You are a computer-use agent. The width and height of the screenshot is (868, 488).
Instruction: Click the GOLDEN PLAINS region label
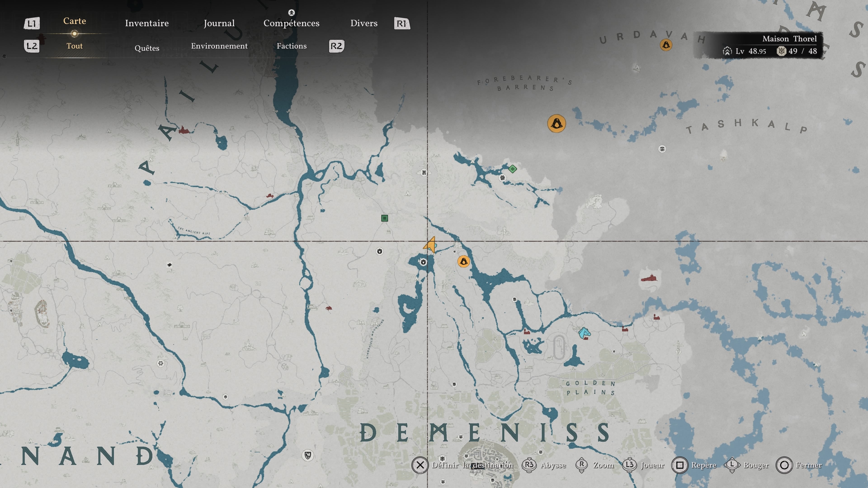tap(591, 388)
